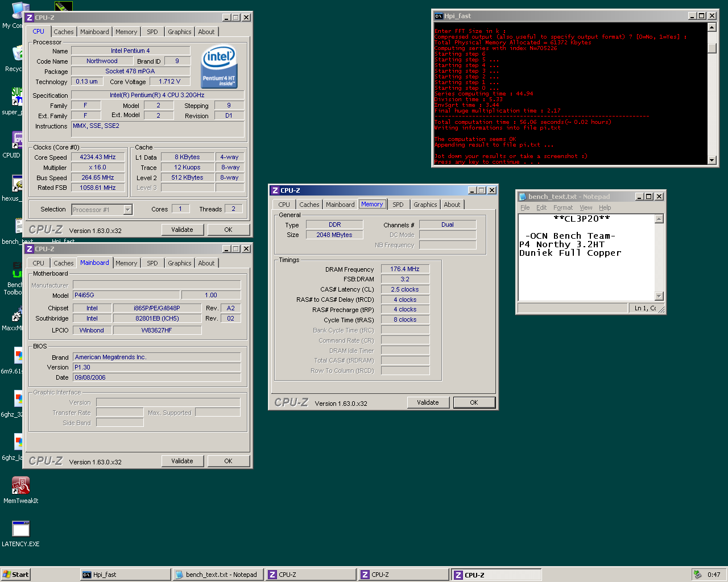The height and width of the screenshot is (582, 728).
Task: Click the Hpi_fast scrollbar up arrow
Action: click(x=712, y=27)
